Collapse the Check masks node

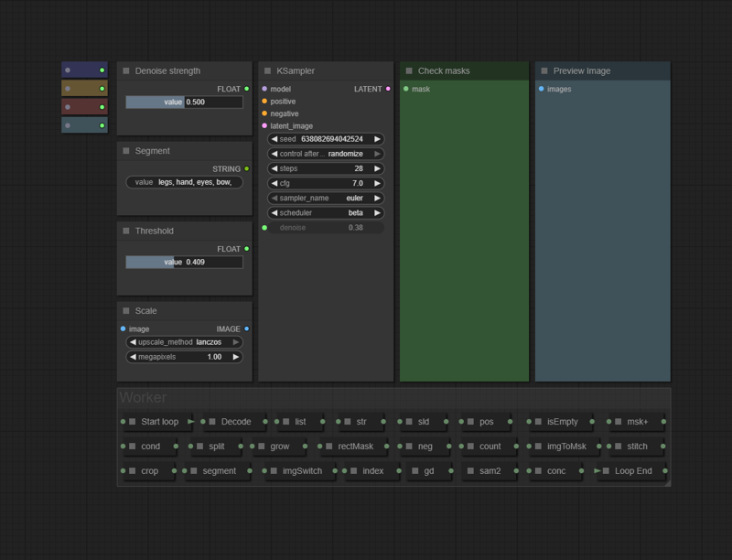click(409, 71)
